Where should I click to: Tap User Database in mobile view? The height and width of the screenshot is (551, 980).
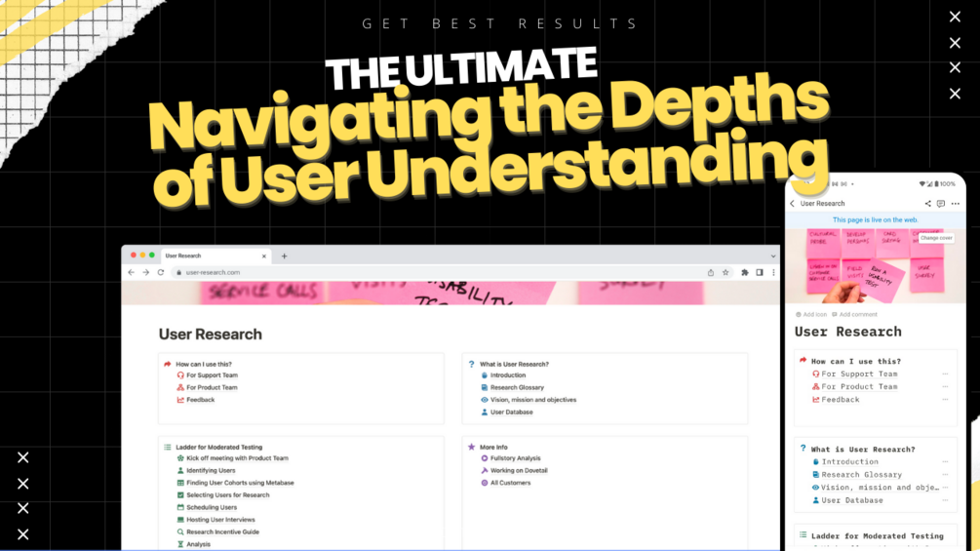tap(852, 500)
